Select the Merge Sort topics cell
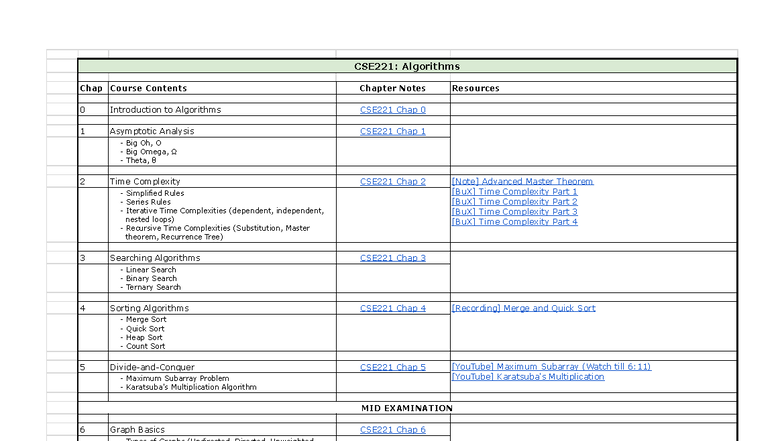Screen dimensions: 784x441 pyautogui.click(x=222, y=332)
